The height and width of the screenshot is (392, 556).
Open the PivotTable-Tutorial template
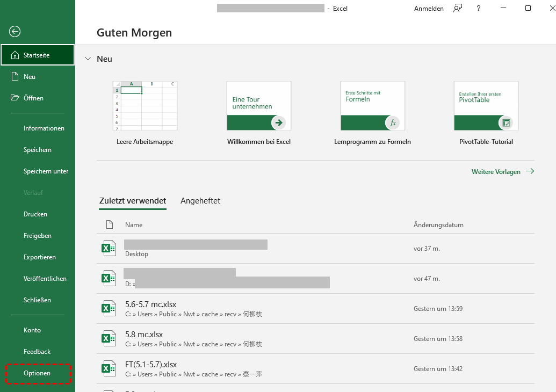pyautogui.click(x=486, y=106)
